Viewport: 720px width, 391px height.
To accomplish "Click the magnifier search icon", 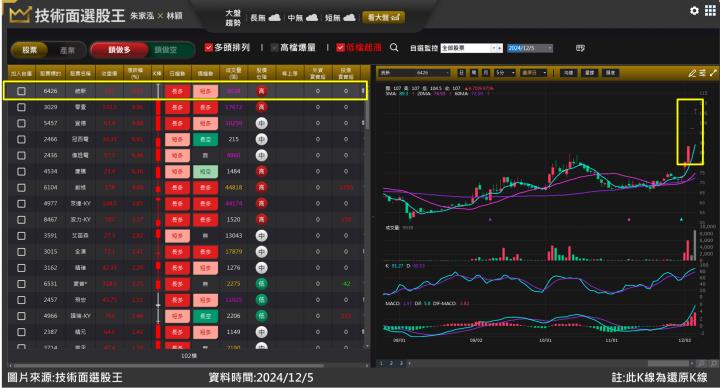I will click(x=394, y=47).
